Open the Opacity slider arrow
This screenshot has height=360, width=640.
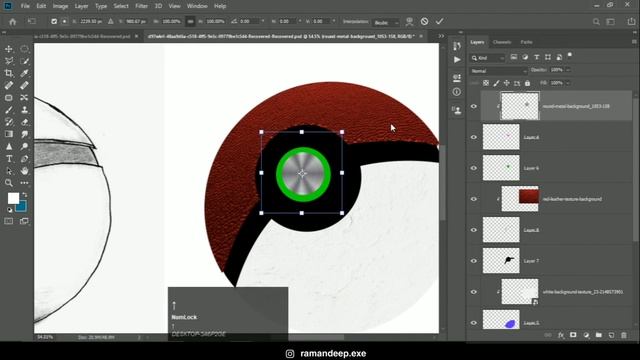click(568, 70)
